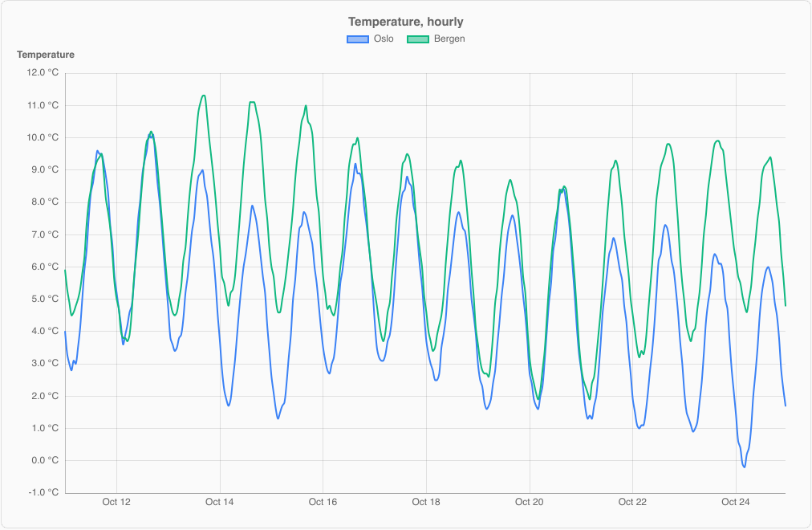
Task: Click the 10.0 °C axis label
Action: coord(43,137)
